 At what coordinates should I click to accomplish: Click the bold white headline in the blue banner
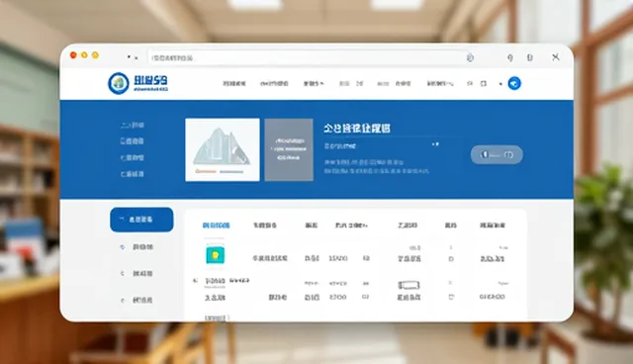pyautogui.click(x=357, y=129)
